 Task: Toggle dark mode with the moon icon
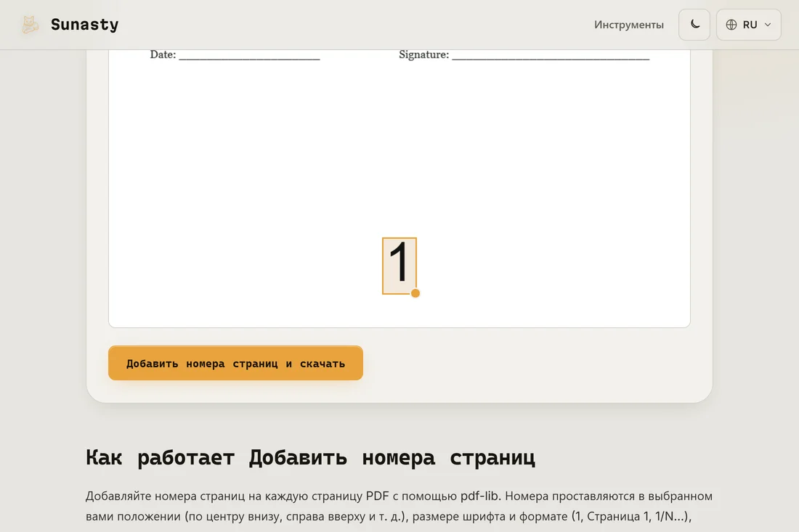694,25
